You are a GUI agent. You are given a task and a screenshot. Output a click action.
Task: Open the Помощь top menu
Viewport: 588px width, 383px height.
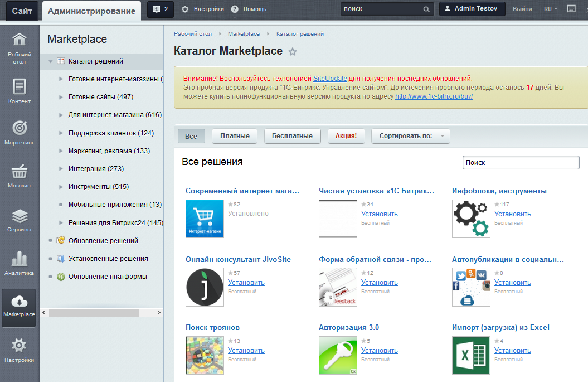click(x=249, y=9)
